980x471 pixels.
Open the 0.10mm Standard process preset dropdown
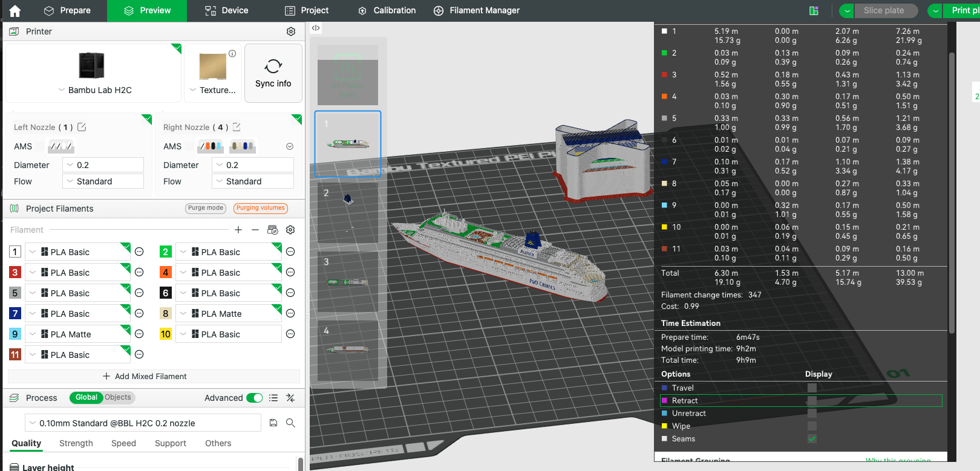point(143,423)
